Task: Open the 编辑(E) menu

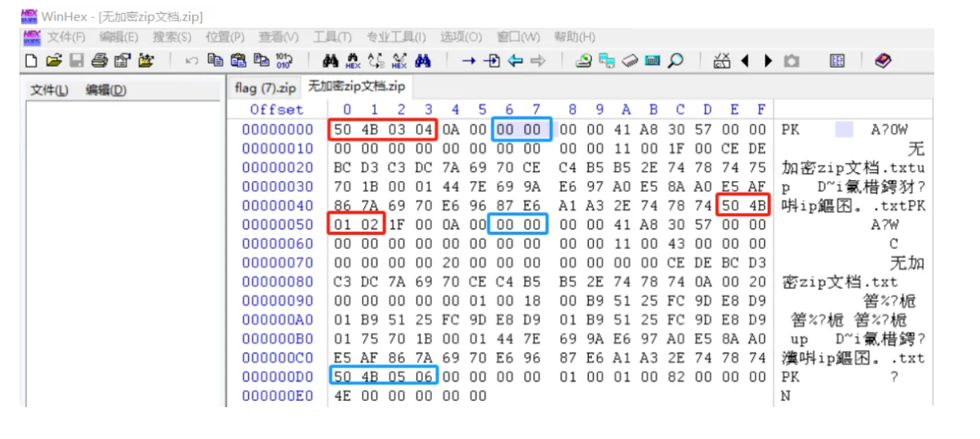Action: (119, 37)
